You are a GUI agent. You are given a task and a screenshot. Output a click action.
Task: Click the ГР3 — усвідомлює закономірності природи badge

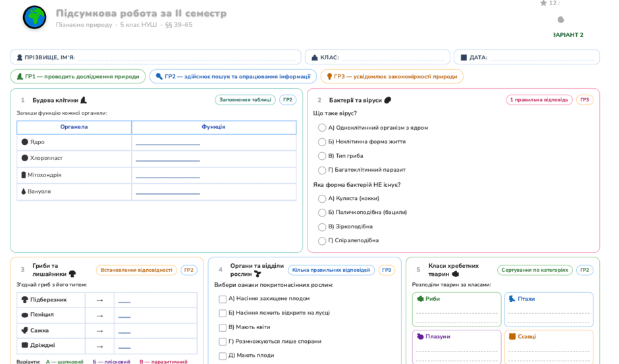coord(392,76)
